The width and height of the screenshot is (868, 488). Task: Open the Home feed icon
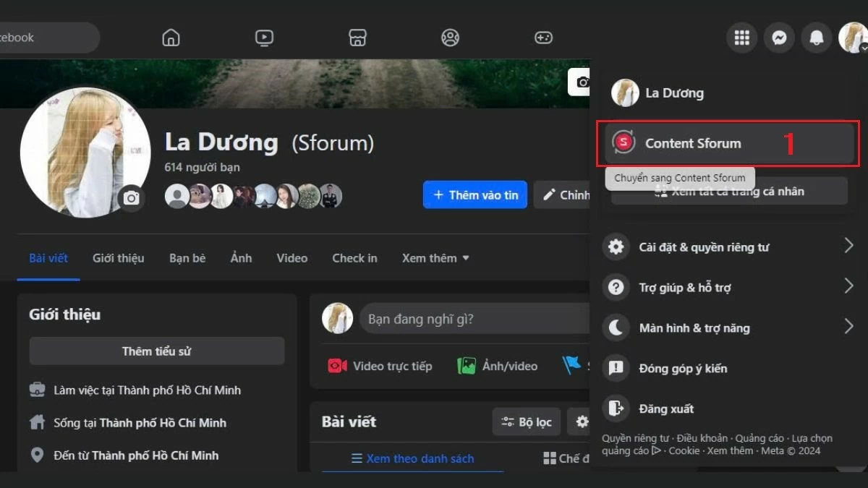(171, 38)
